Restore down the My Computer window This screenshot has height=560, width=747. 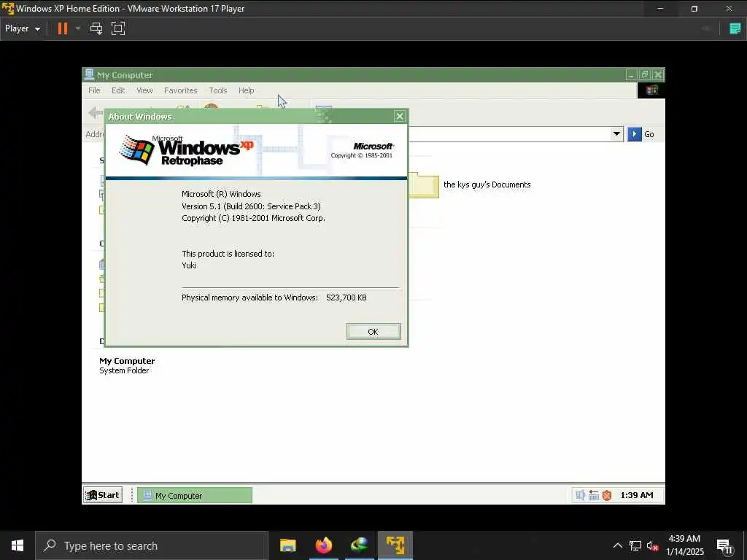tap(645, 75)
